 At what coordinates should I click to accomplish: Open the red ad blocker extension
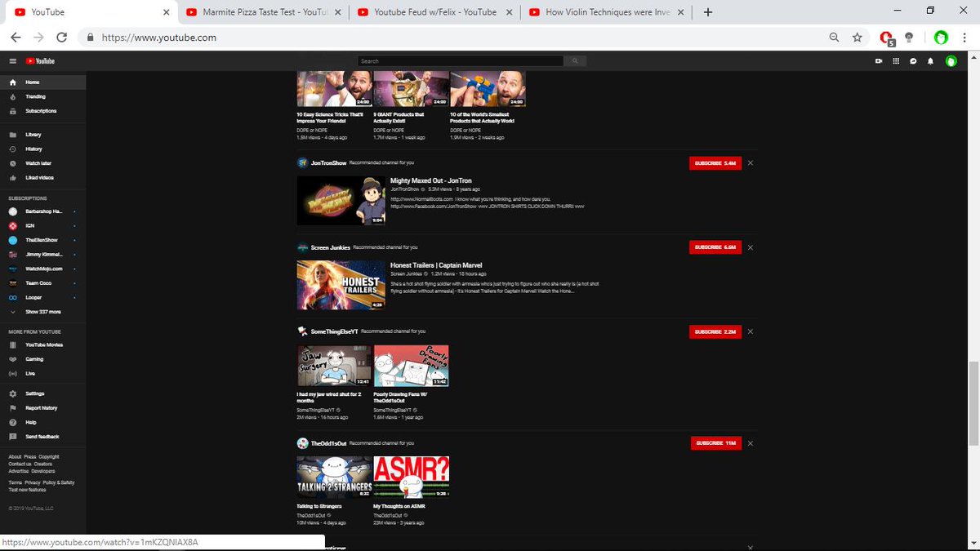pos(887,38)
